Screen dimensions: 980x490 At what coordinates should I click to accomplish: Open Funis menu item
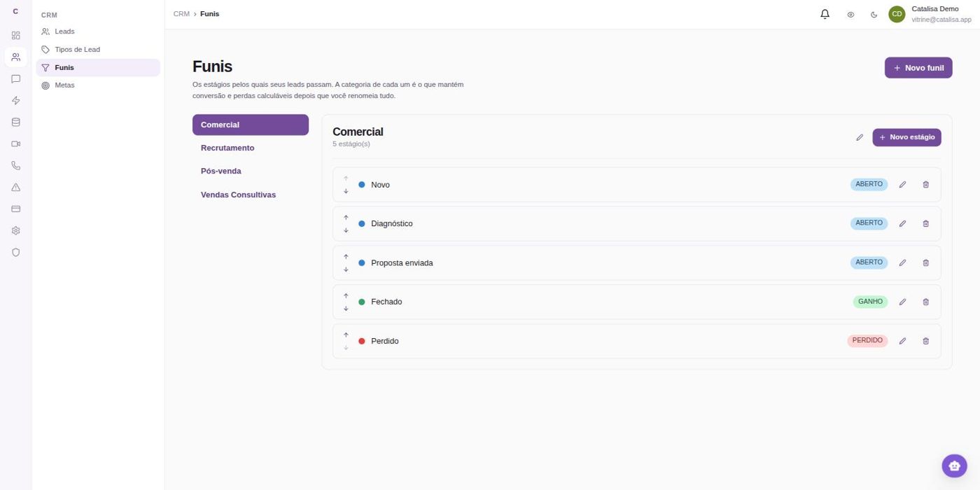coord(98,68)
